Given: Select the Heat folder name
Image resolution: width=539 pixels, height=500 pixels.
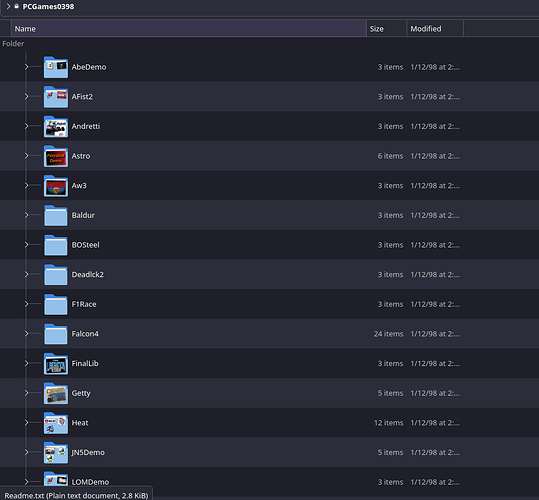Looking at the screenshot, I should [80, 423].
